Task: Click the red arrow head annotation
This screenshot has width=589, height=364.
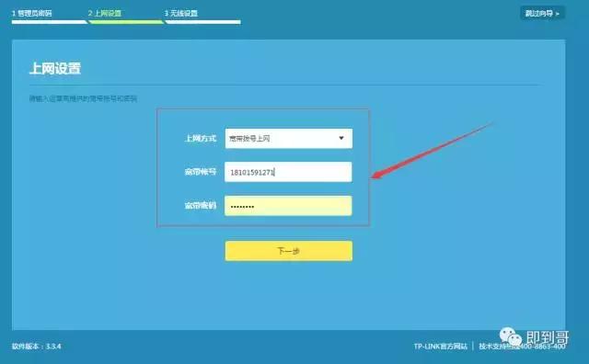Action: click(378, 175)
